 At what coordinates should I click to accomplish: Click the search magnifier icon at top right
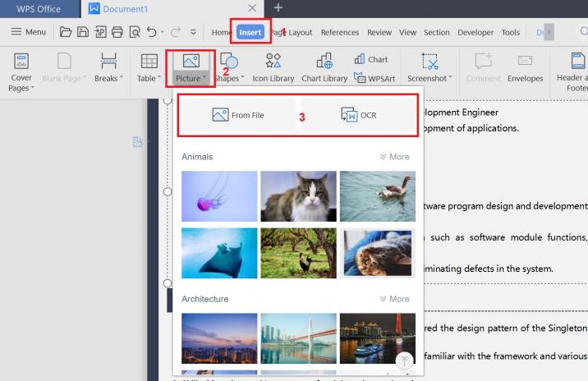(x=584, y=31)
